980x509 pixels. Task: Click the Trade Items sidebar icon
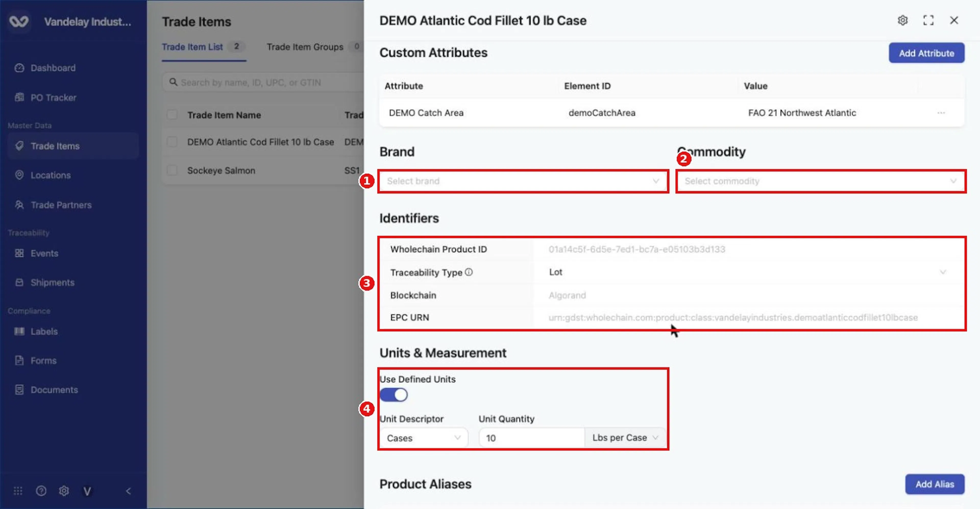click(19, 146)
